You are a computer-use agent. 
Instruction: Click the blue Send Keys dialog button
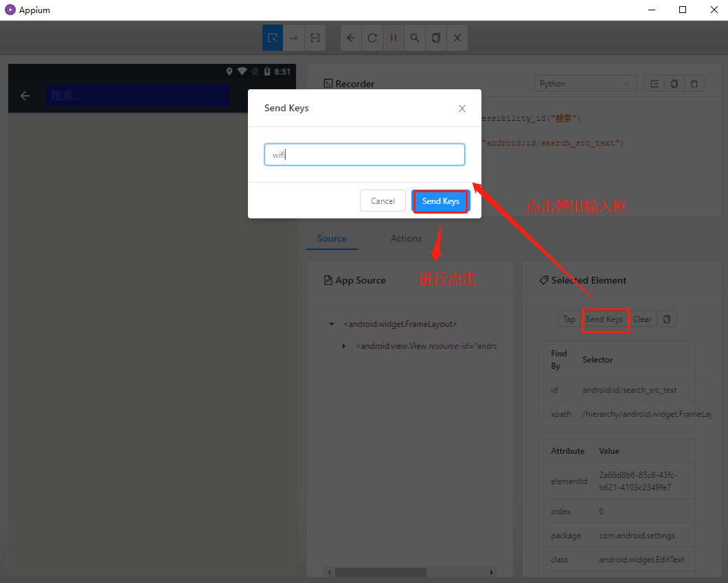441,201
